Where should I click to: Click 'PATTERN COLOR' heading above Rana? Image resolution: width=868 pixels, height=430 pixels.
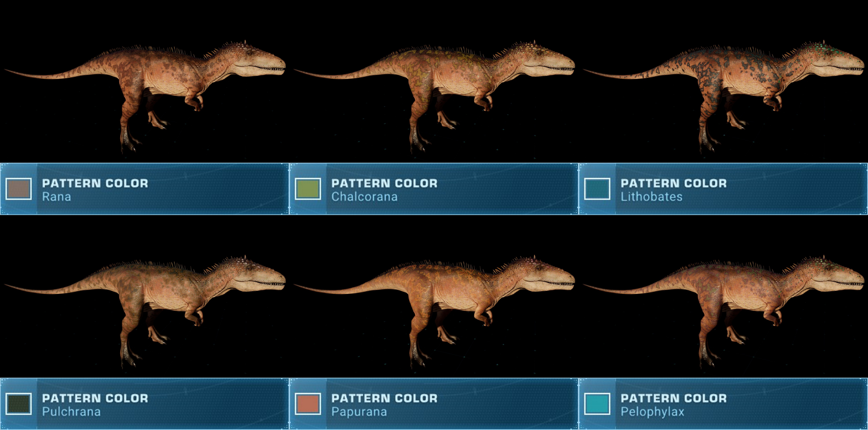(x=95, y=183)
